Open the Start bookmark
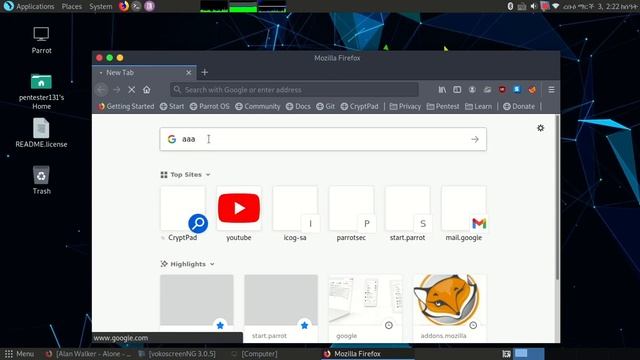The height and width of the screenshot is (360, 640). tap(172, 107)
